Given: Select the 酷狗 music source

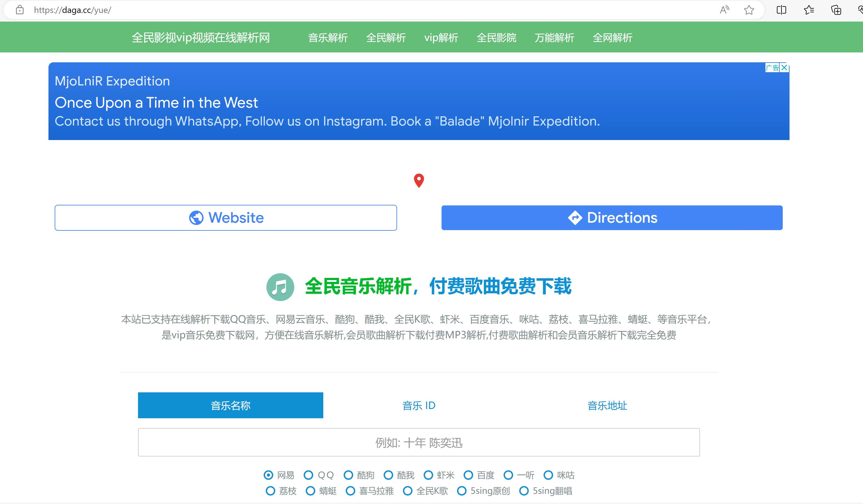Looking at the screenshot, I should (x=348, y=475).
